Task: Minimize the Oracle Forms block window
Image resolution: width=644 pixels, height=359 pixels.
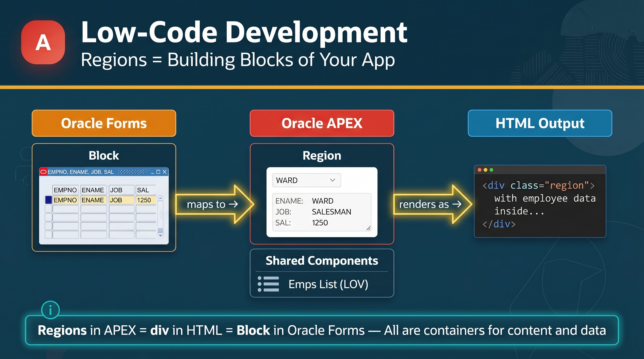Action: point(153,172)
